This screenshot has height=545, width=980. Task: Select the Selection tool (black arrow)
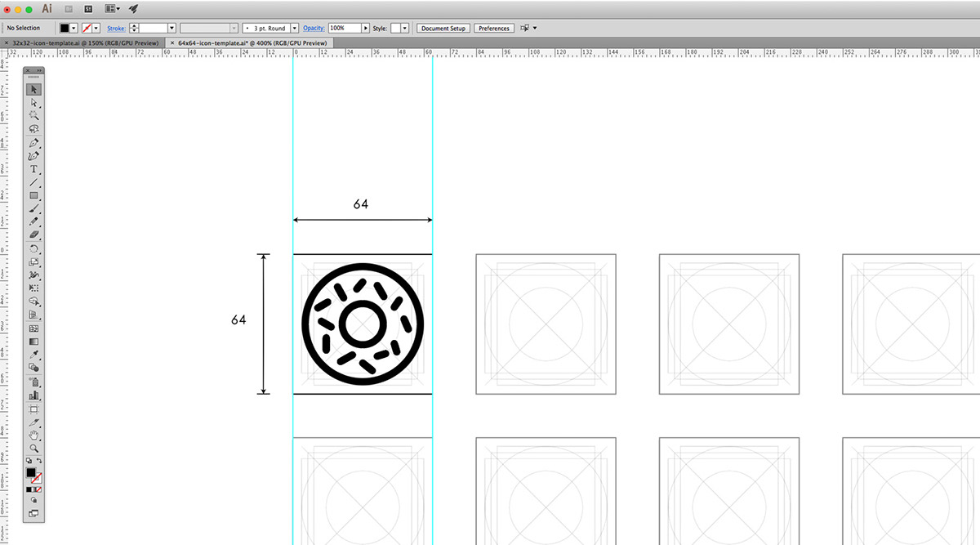coord(33,89)
